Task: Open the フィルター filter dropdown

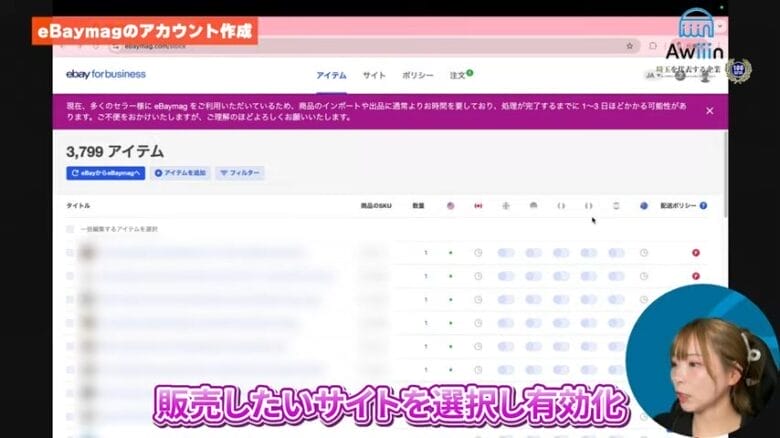Action: pos(239,173)
